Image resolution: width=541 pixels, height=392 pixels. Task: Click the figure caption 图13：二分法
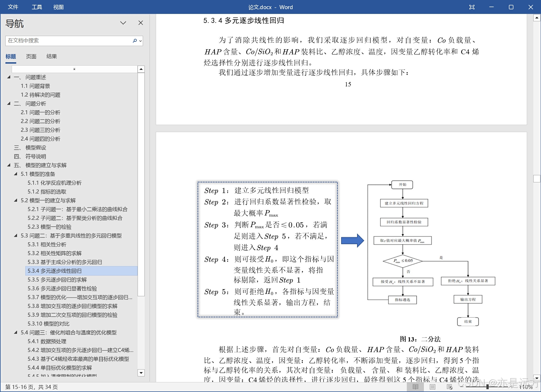[420, 339]
